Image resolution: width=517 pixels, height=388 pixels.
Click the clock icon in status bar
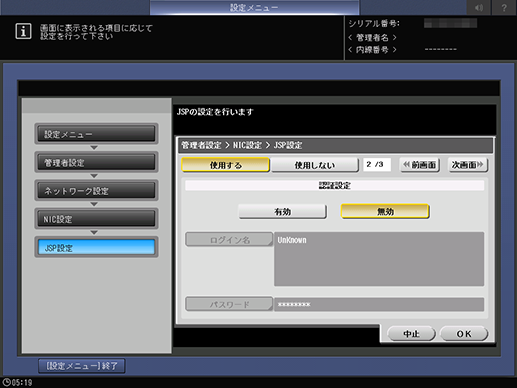tap(6, 382)
